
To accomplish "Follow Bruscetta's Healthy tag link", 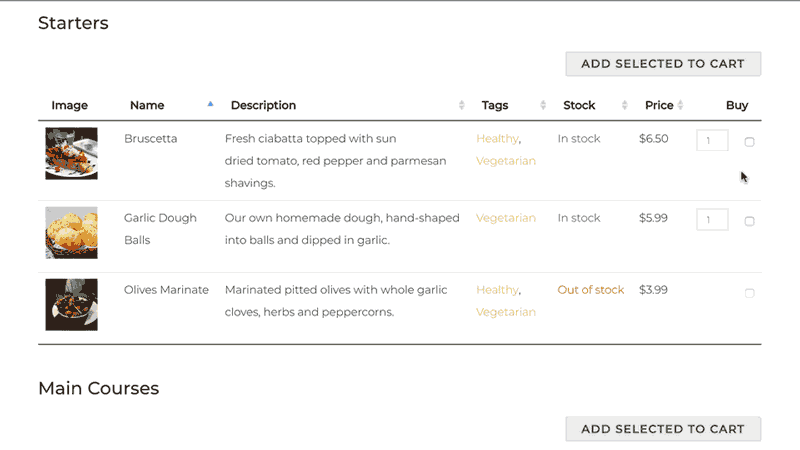I will point(497,139).
